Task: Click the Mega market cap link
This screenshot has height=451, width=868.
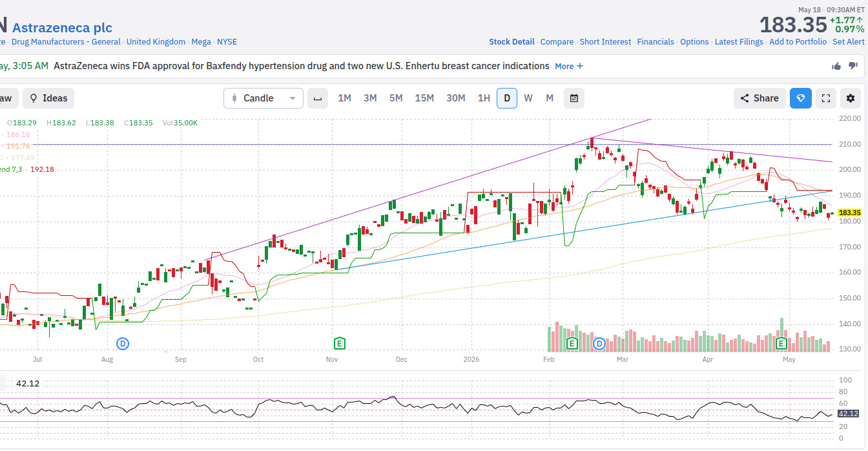Action: pos(201,42)
